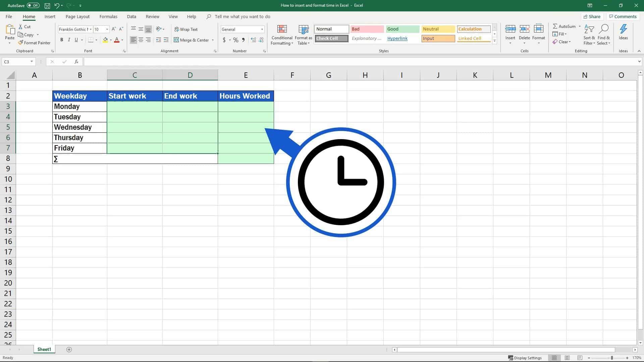Toggle Wrap Text
This screenshot has height=362, width=644.
(186, 29)
